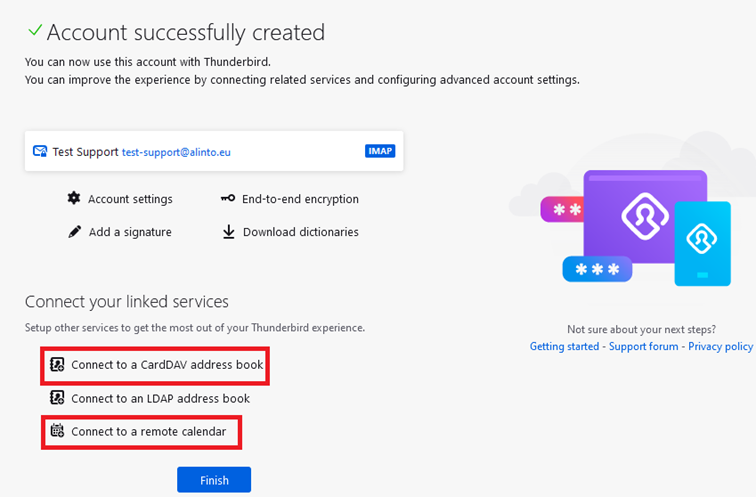Click the remote calendar icon
The image size is (756, 497).
point(57,432)
